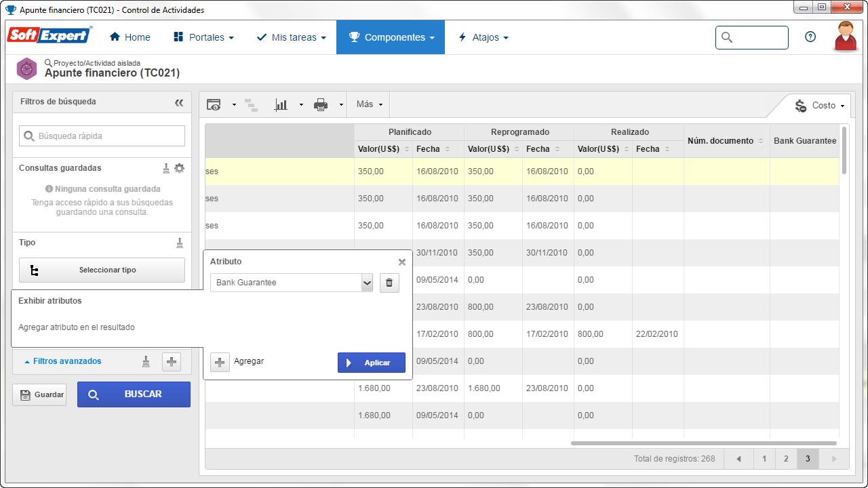868x488 pixels.
Task: Click the SoftExpert logo
Action: point(50,35)
